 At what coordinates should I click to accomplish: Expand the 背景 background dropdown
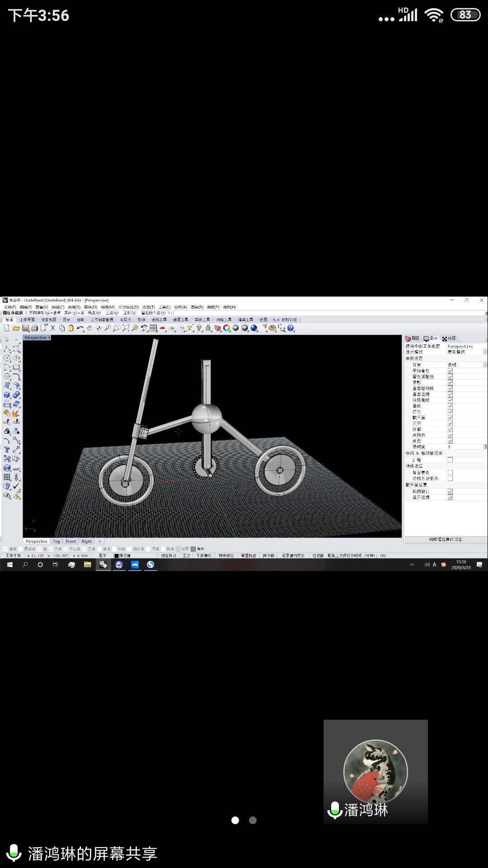click(x=485, y=365)
